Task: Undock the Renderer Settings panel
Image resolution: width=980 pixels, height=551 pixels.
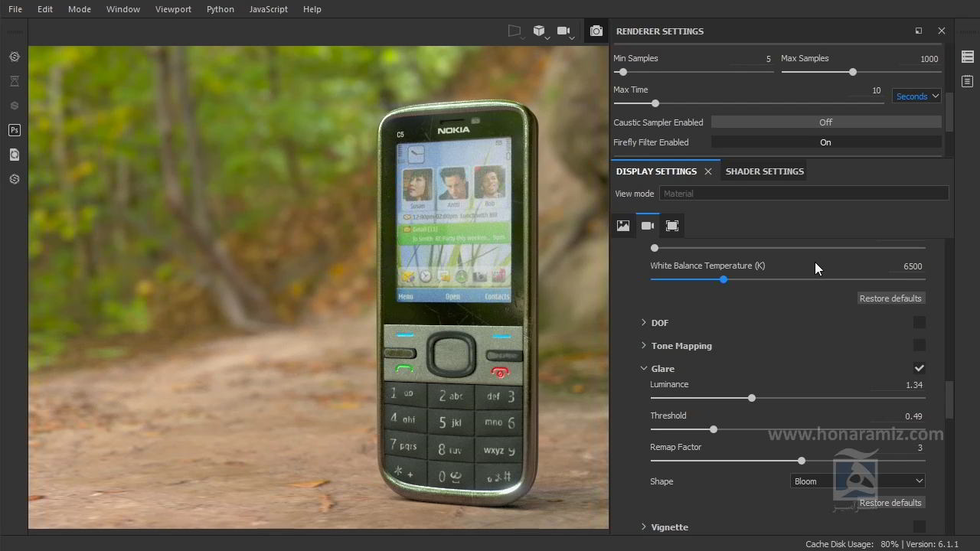Action: (919, 31)
